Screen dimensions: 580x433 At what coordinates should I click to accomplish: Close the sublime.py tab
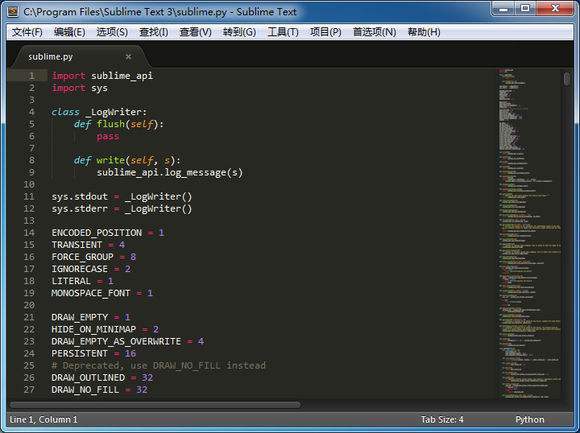(128, 57)
